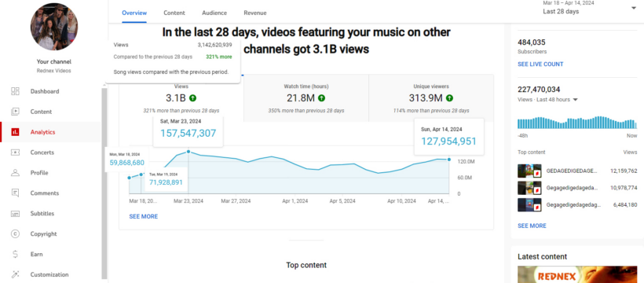This screenshot has width=644, height=283.
Task: Open the Copyright circle icon
Action: tap(15, 233)
